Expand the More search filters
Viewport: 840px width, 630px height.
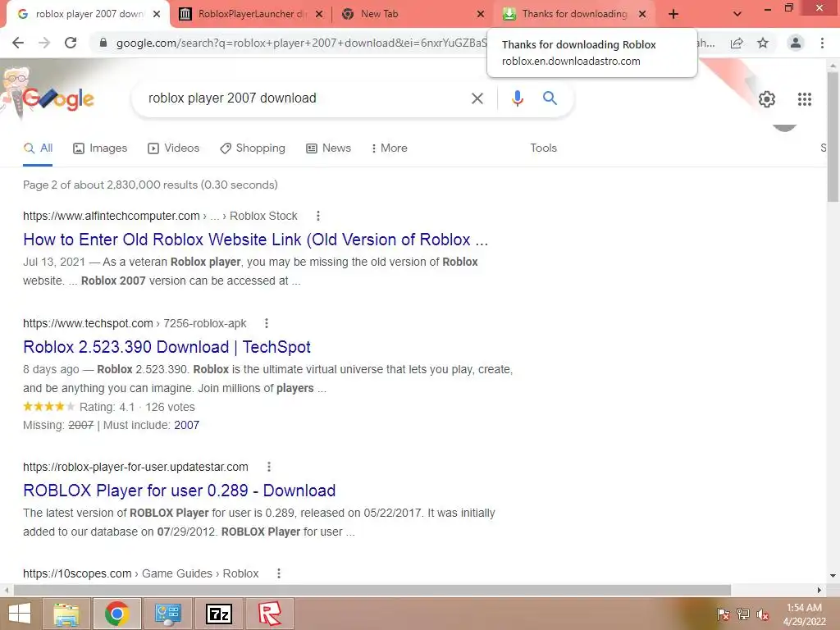[x=390, y=148]
